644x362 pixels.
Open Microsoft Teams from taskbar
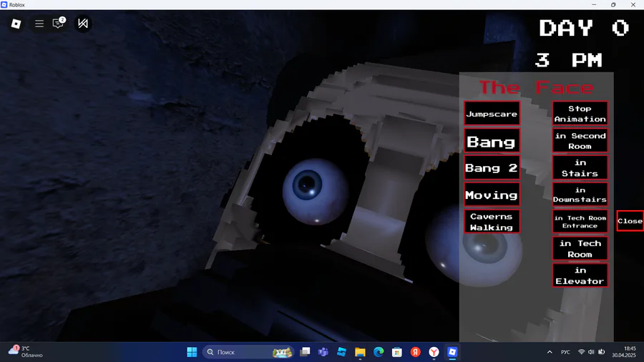pyautogui.click(x=323, y=352)
